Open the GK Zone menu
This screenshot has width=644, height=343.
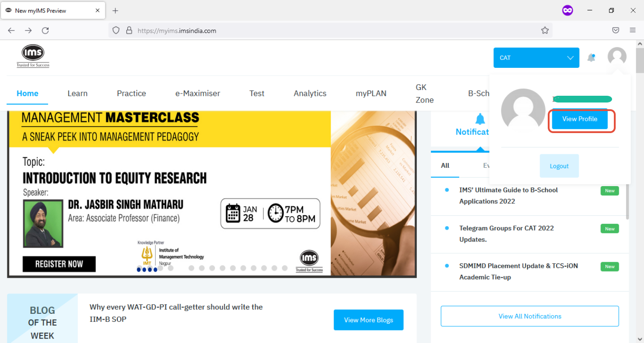pyautogui.click(x=425, y=94)
